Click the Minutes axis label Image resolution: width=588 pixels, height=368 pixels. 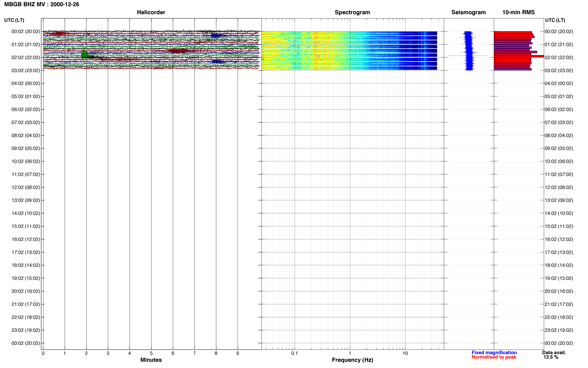(151, 360)
